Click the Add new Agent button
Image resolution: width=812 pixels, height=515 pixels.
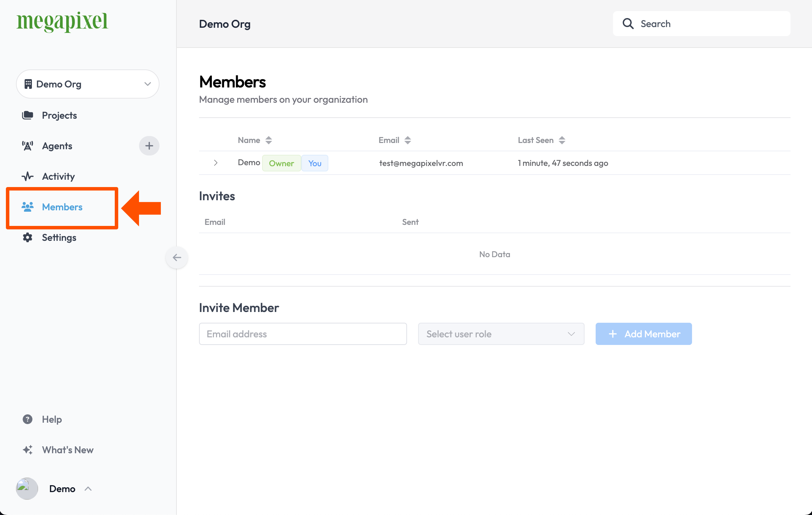[149, 146]
